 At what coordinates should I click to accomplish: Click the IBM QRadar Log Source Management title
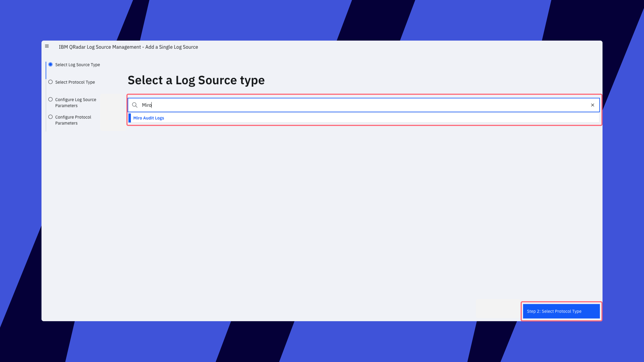point(100,47)
